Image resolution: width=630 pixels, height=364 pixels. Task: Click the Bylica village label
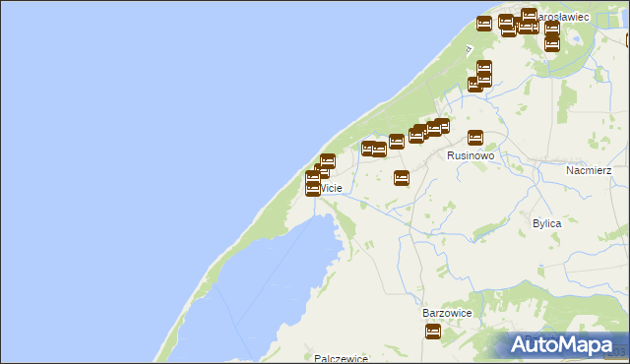click(547, 223)
